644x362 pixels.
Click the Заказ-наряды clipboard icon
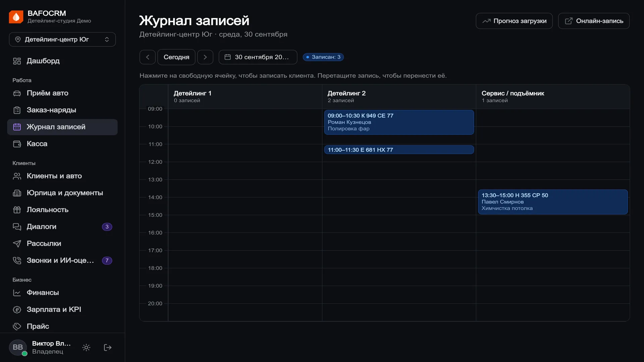click(17, 110)
